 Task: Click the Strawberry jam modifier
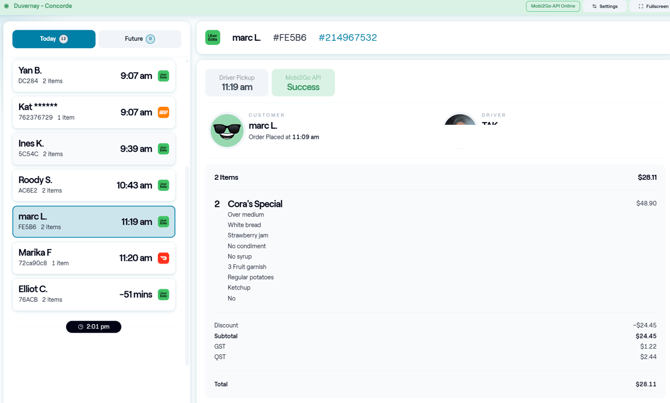pos(248,235)
